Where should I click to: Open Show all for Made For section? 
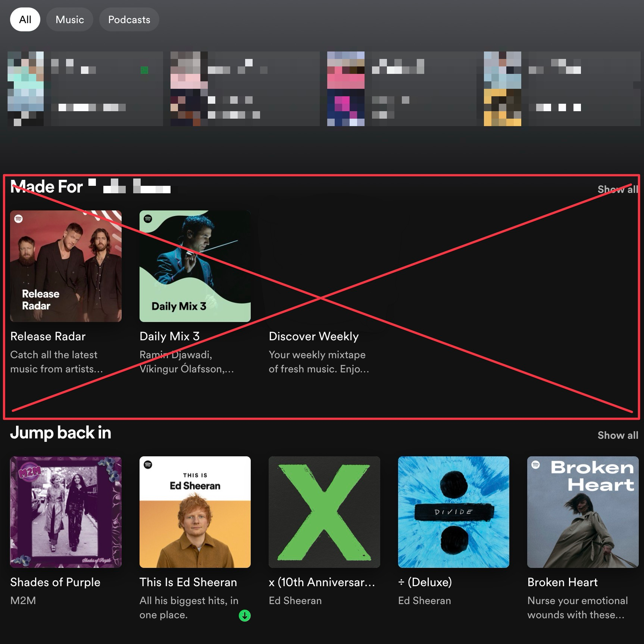618,189
